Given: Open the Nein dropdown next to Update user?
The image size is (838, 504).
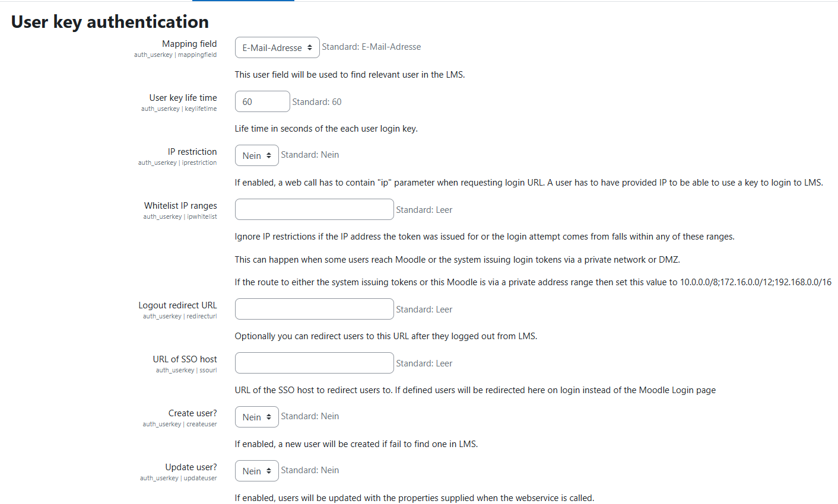Looking at the screenshot, I should point(256,470).
